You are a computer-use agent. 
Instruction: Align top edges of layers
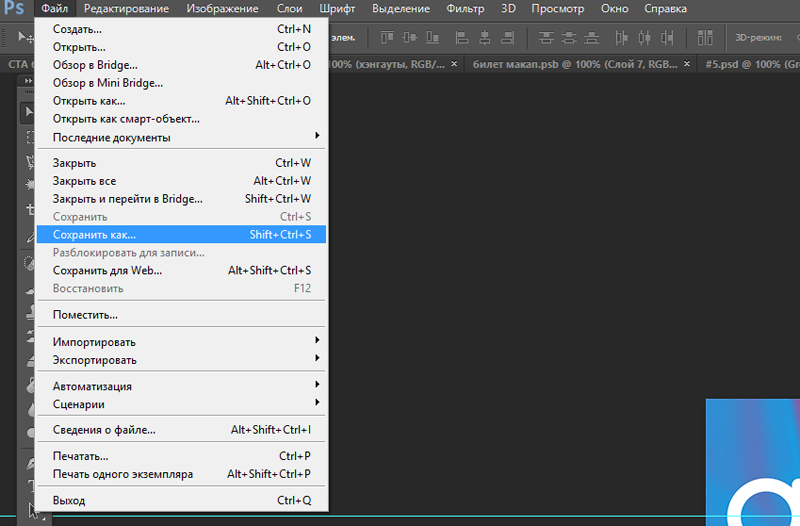[x=387, y=37]
